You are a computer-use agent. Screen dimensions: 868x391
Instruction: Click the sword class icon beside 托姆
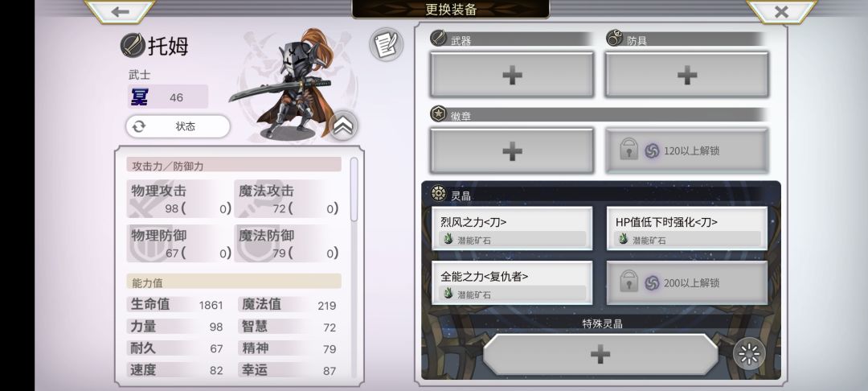[133, 45]
